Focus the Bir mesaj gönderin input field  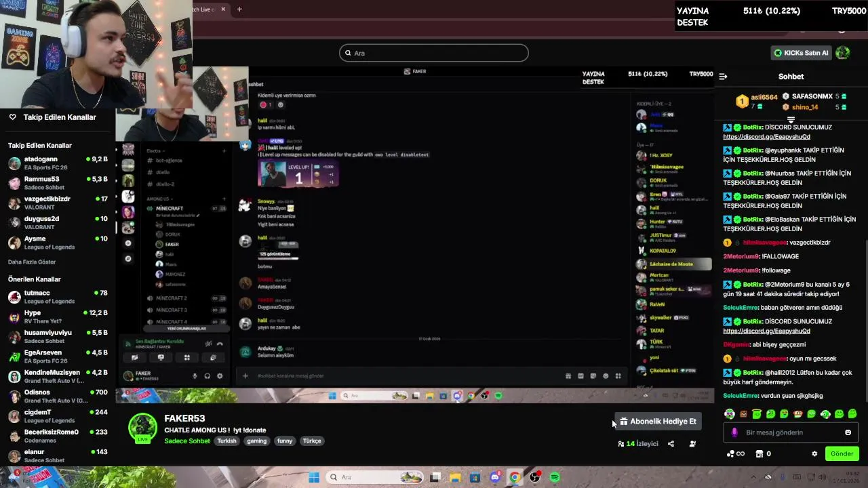[x=791, y=432]
